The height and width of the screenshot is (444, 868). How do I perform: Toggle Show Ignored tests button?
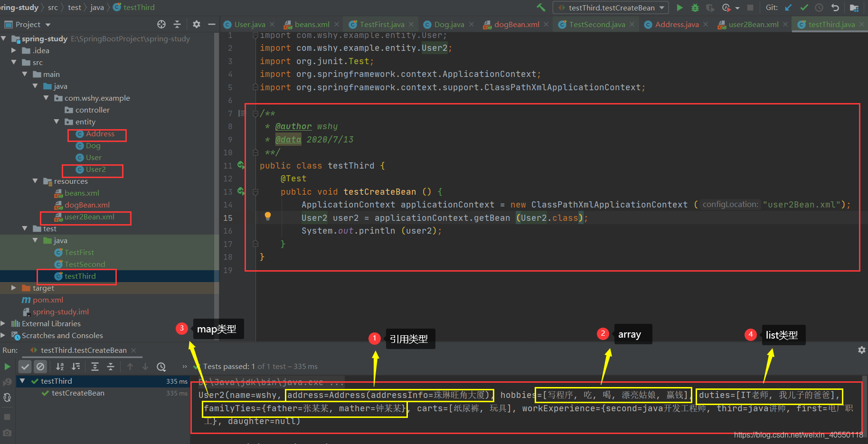41,367
